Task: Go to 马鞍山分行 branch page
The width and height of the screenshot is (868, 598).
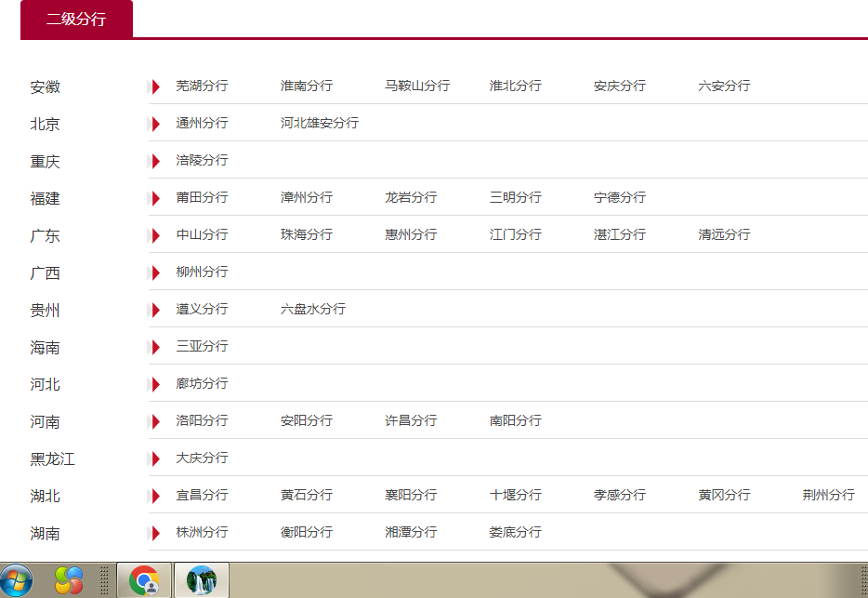Action: click(x=417, y=86)
